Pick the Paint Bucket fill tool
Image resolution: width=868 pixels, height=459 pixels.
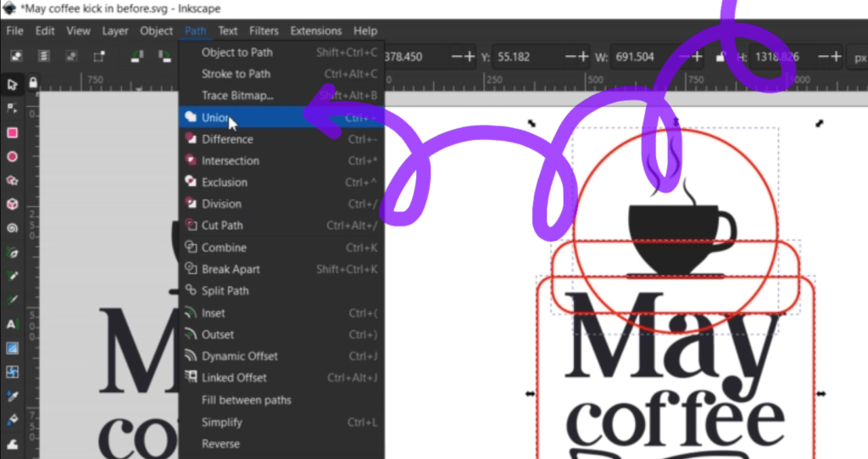12,420
